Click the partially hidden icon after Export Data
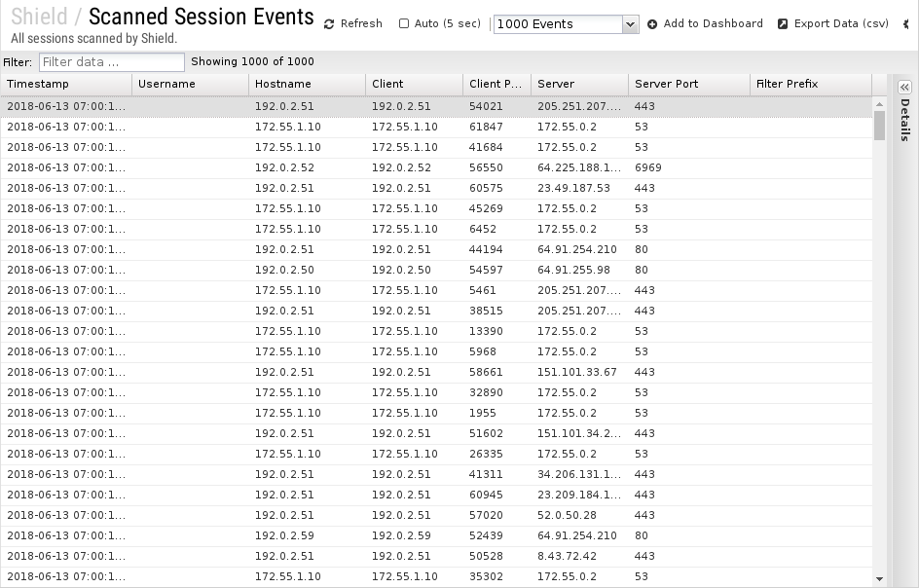The width and height of the screenshot is (919, 588). pyautogui.click(x=906, y=24)
